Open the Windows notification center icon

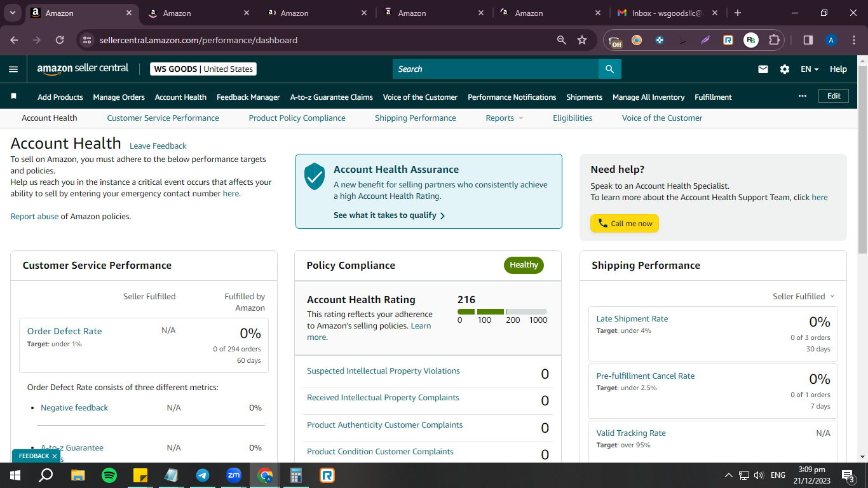847,475
